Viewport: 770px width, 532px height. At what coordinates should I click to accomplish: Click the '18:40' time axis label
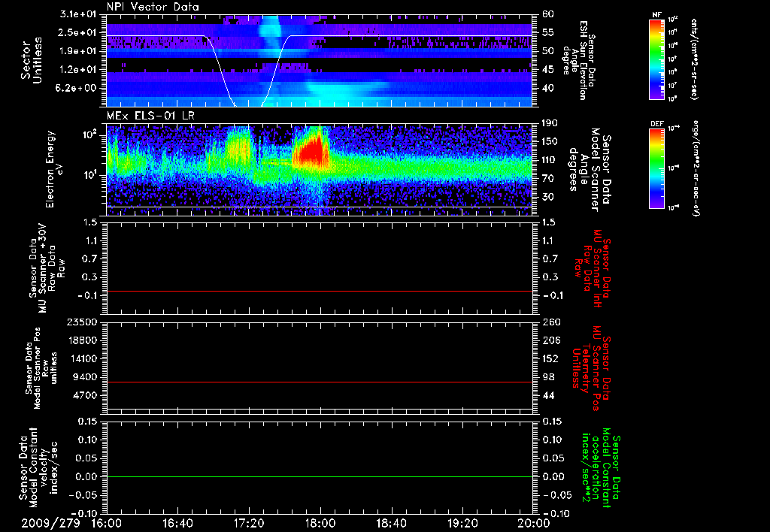[391, 523]
